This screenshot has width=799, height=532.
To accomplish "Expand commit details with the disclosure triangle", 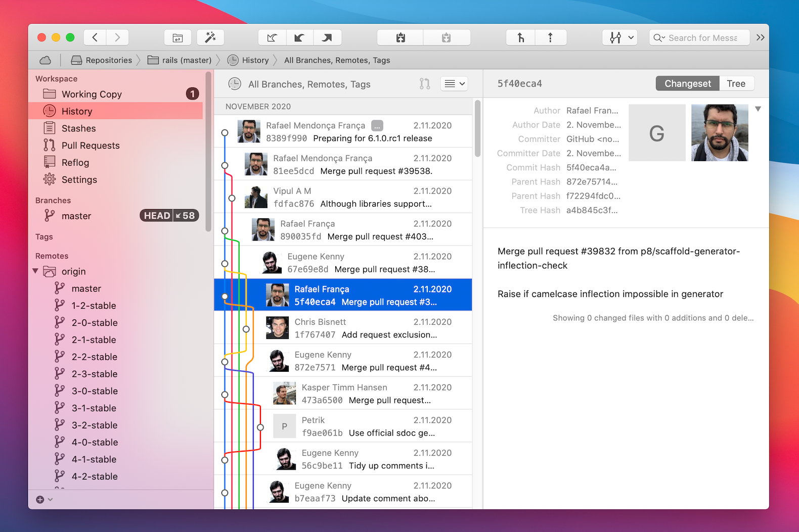I will [x=758, y=109].
